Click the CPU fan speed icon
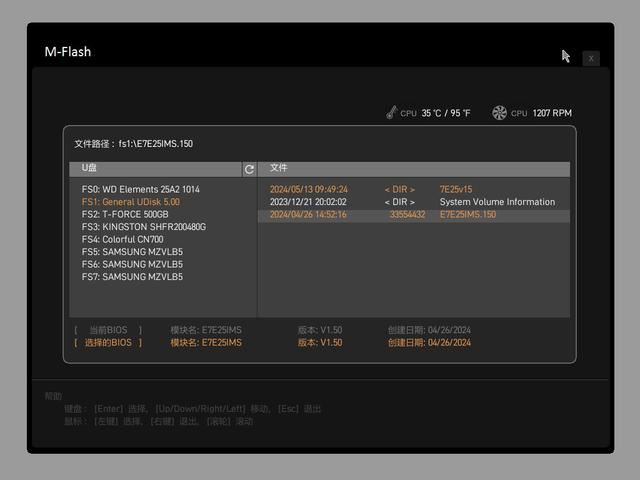This screenshot has width=640, height=480. pyautogui.click(x=500, y=113)
